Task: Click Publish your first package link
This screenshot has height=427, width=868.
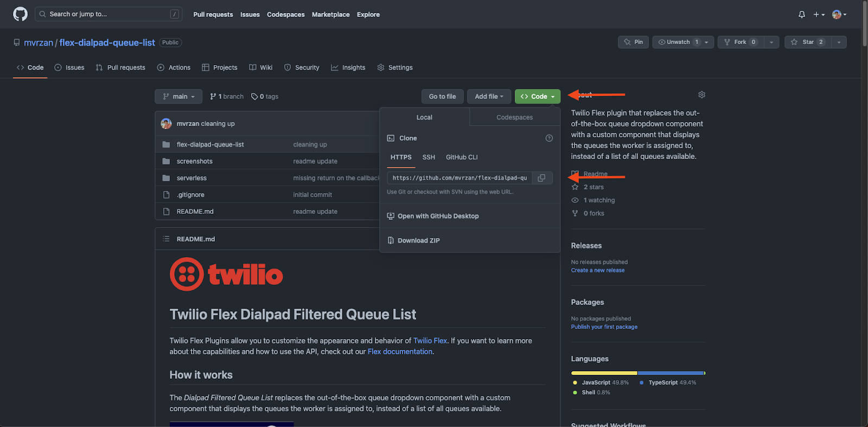Action: [x=604, y=327]
